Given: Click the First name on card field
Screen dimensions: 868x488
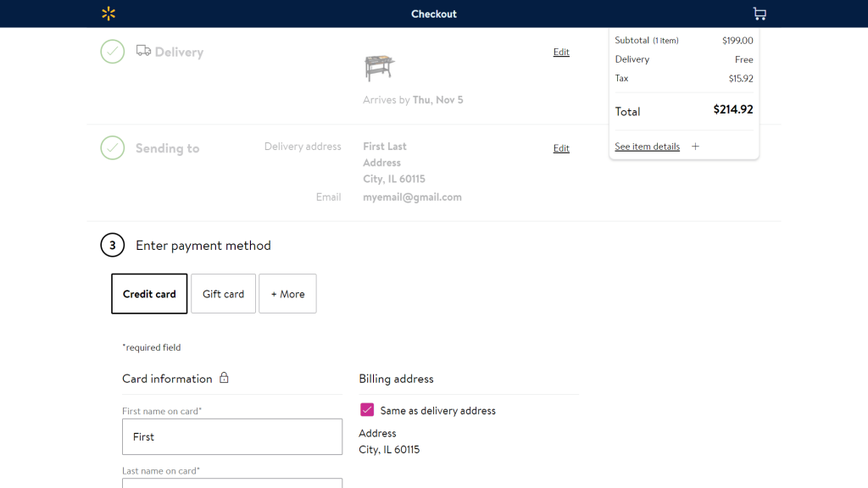Looking at the screenshot, I should pyautogui.click(x=232, y=437).
